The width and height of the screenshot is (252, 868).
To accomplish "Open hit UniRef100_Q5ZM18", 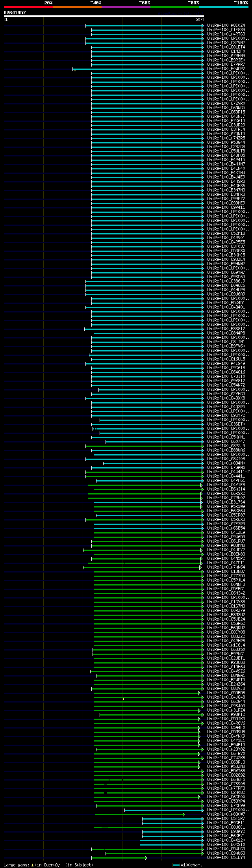I will 226,234.
